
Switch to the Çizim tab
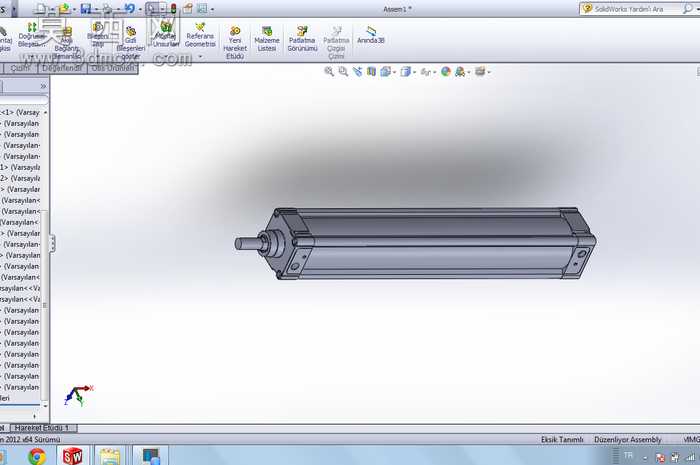(x=21, y=68)
